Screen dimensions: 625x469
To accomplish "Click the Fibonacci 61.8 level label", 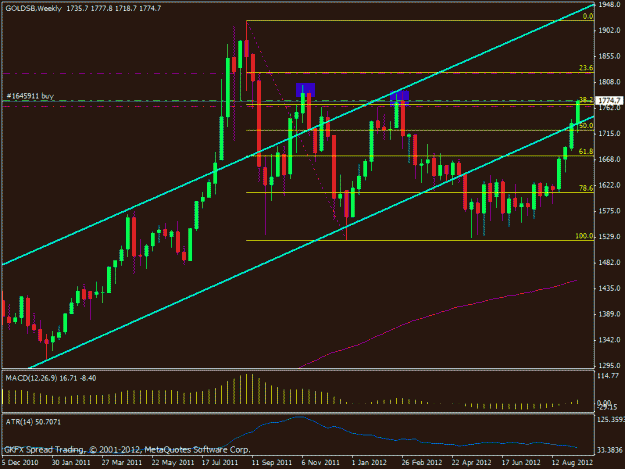I will click(x=586, y=151).
